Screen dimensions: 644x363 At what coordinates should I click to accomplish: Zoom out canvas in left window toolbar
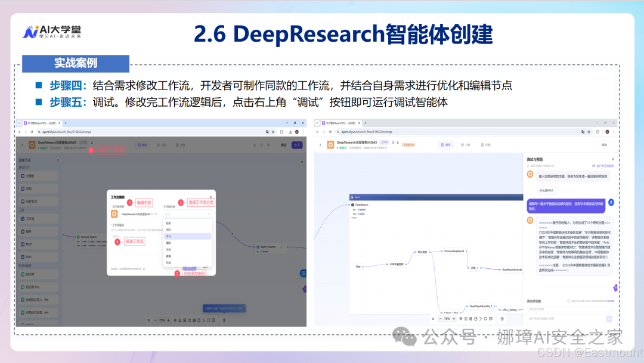[x=155, y=320]
